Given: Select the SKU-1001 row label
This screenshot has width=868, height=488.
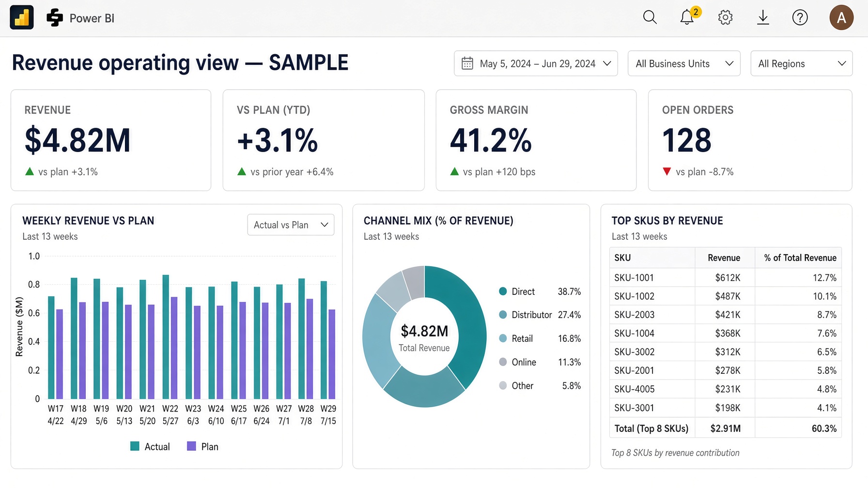Looking at the screenshot, I should tap(634, 277).
